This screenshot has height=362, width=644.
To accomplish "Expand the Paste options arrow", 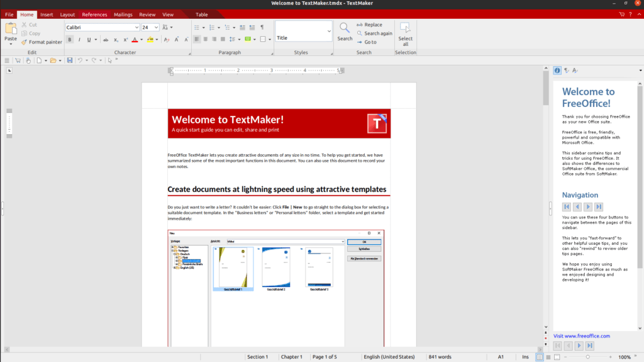I will (11, 44).
